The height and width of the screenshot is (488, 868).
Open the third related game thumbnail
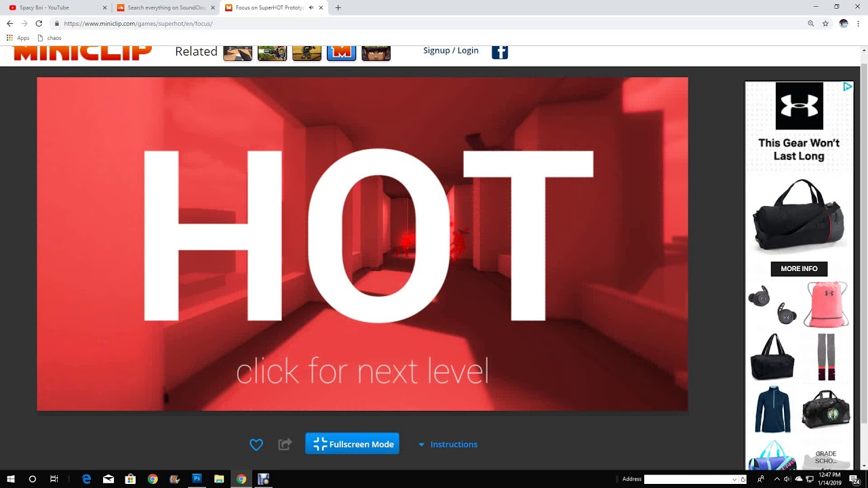[x=307, y=53]
